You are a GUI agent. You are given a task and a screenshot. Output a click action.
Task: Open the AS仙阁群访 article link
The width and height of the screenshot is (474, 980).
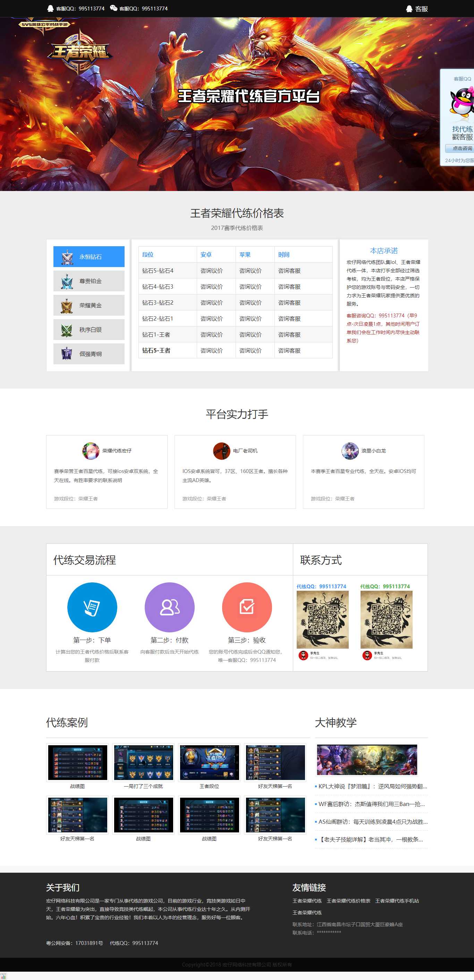373,822
